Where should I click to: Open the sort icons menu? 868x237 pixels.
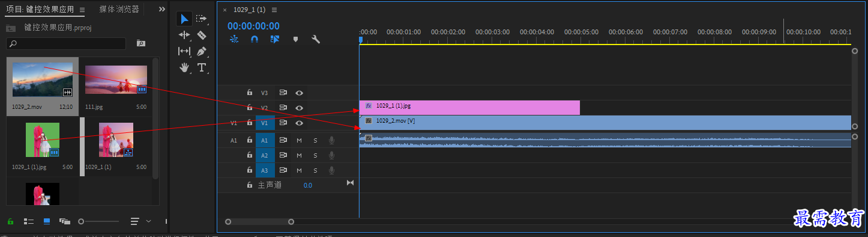(135, 221)
